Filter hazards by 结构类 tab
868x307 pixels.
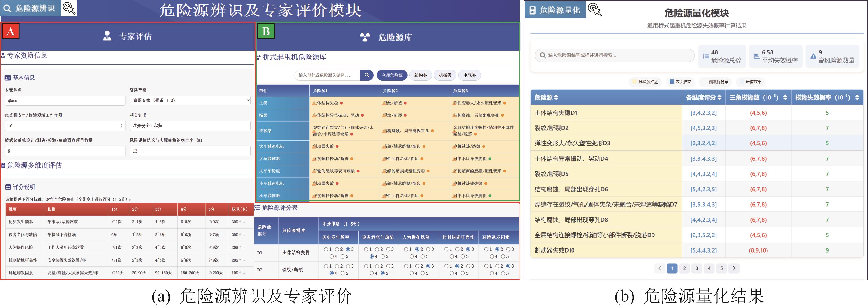[420, 75]
